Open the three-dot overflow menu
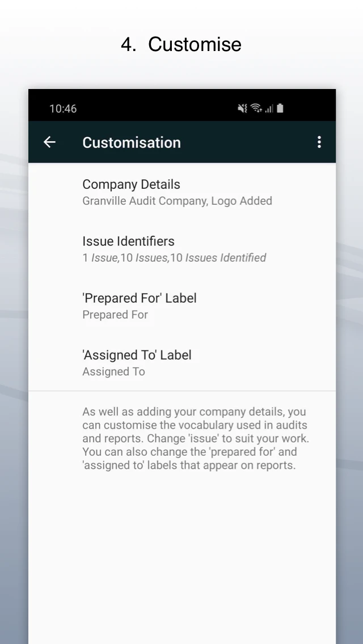 (319, 142)
